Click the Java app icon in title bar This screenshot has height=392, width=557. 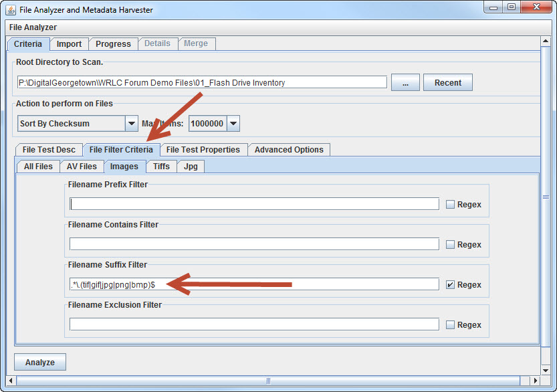click(x=11, y=9)
